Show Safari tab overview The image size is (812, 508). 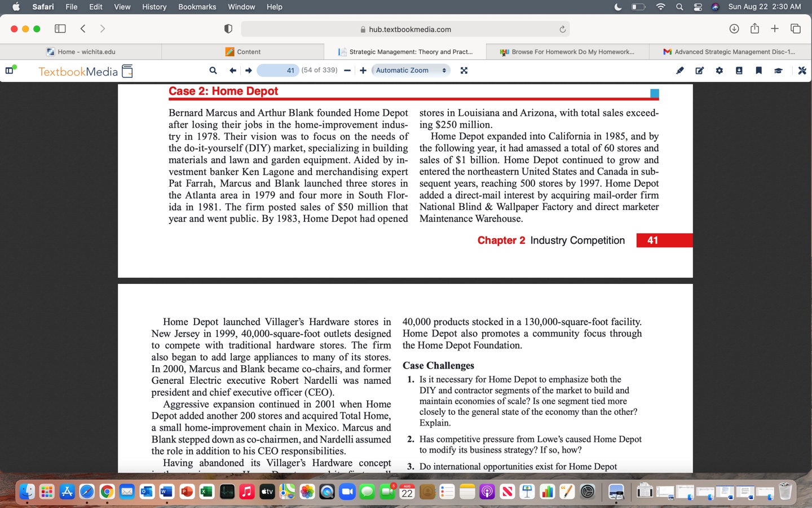[x=796, y=29]
